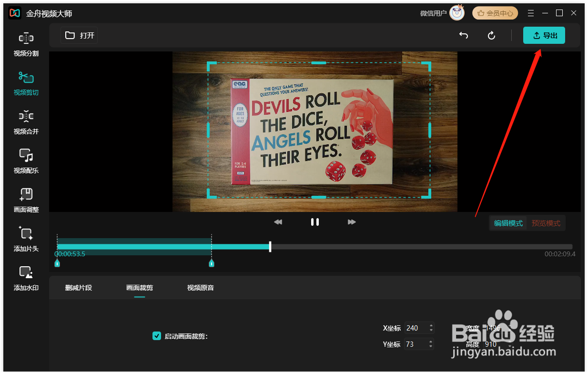Click the top-edge crop handle
This screenshot has height=372, width=588.
[x=319, y=63]
